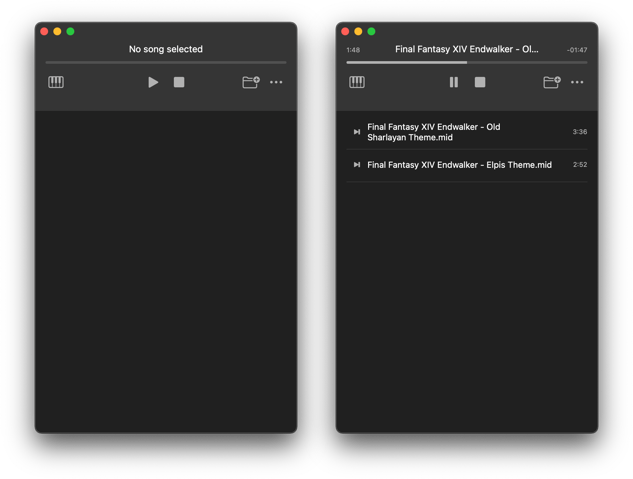Click the 3:36 duration of Old Sharlayan
The width and height of the screenshot is (633, 479).
[580, 132]
